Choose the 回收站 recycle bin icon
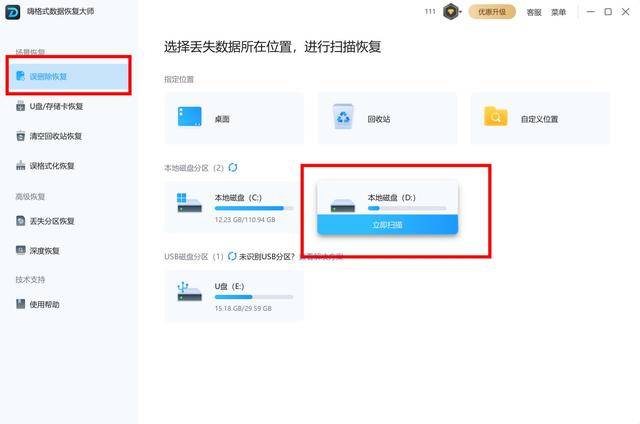This screenshot has width=640, height=424. [343, 118]
